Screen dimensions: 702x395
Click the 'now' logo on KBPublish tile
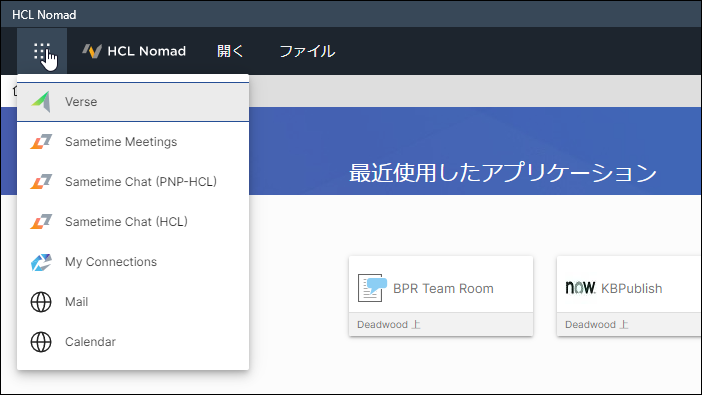tap(580, 288)
